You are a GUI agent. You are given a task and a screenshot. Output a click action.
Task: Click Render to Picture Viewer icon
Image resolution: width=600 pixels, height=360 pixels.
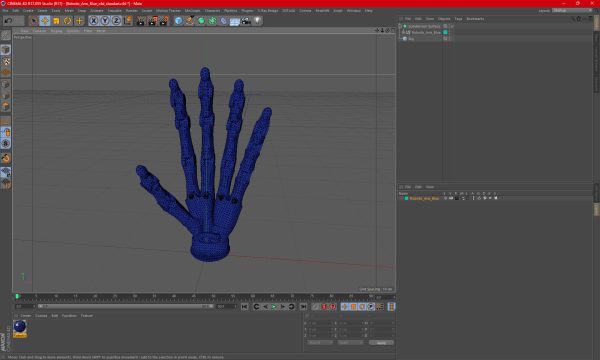(x=152, y=21)
